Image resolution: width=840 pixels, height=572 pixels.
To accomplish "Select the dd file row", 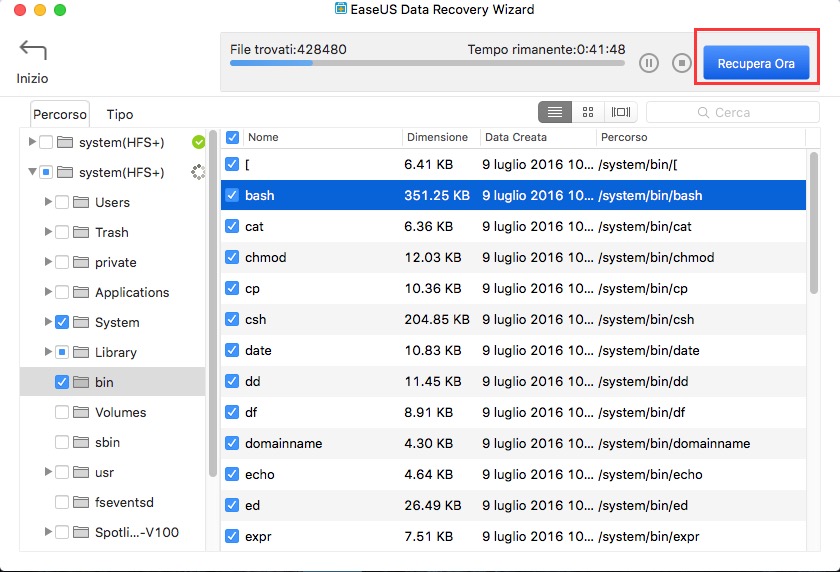I will point(513,381).
